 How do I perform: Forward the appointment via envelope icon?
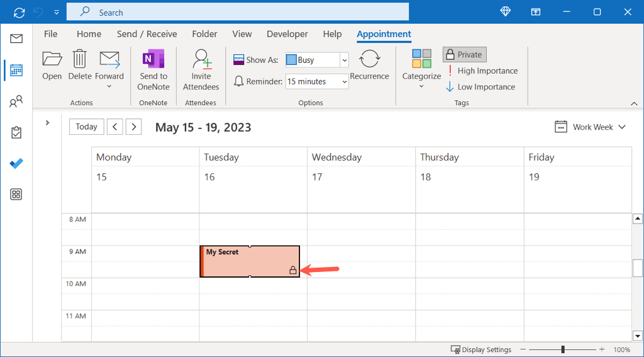point(109,60)
